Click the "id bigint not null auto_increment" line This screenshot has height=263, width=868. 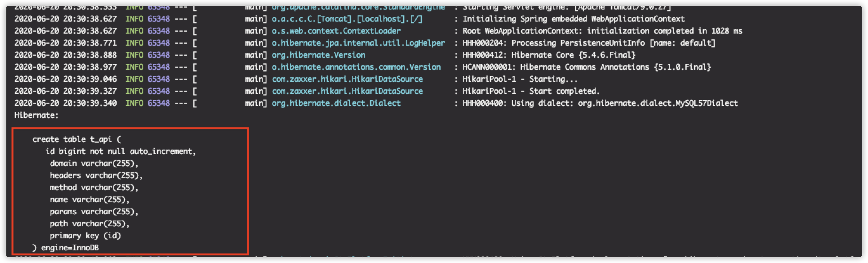(121, 151)
